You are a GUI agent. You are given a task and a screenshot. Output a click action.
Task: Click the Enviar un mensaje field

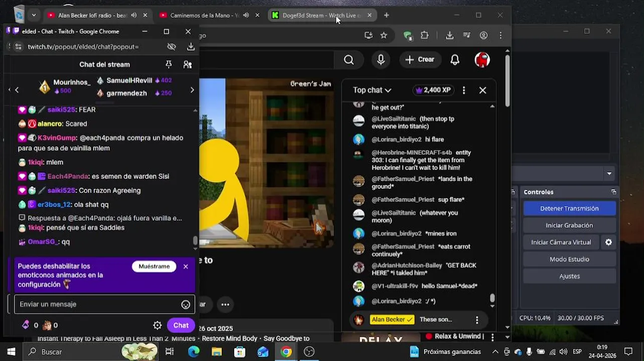point(104,304)
